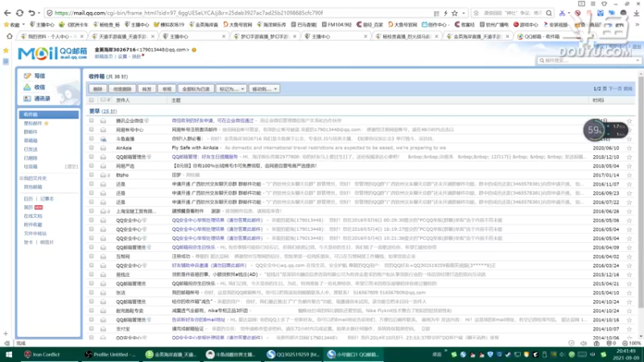Click the bookmark star in the address bar
This screenshot has height=362, width=644.
coord(455,13)
